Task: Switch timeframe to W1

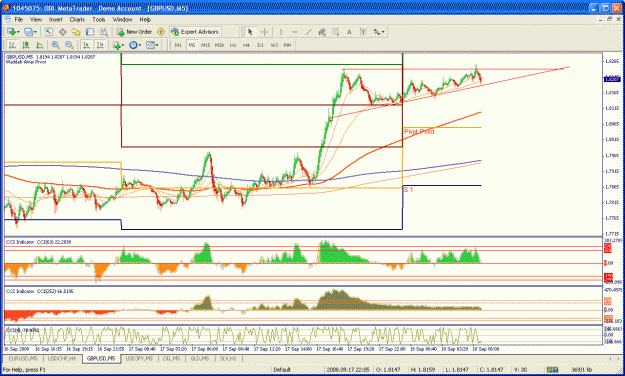Action: (274, 45)
